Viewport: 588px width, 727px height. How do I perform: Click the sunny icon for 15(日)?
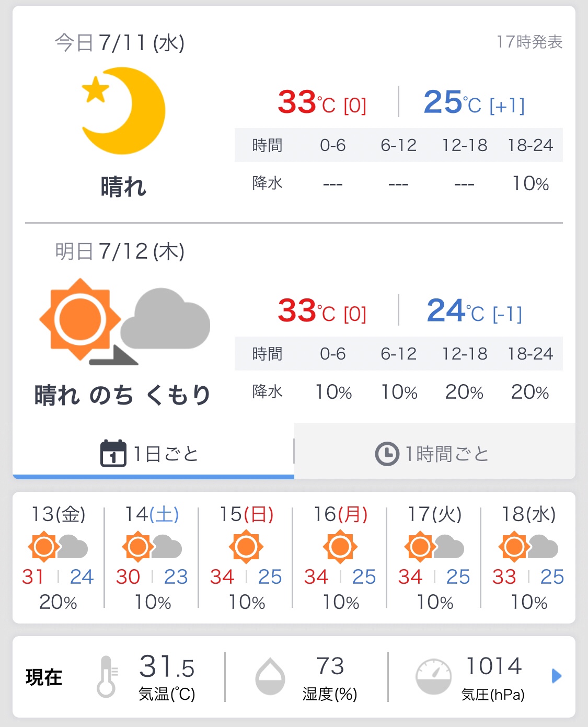[246, 547]
